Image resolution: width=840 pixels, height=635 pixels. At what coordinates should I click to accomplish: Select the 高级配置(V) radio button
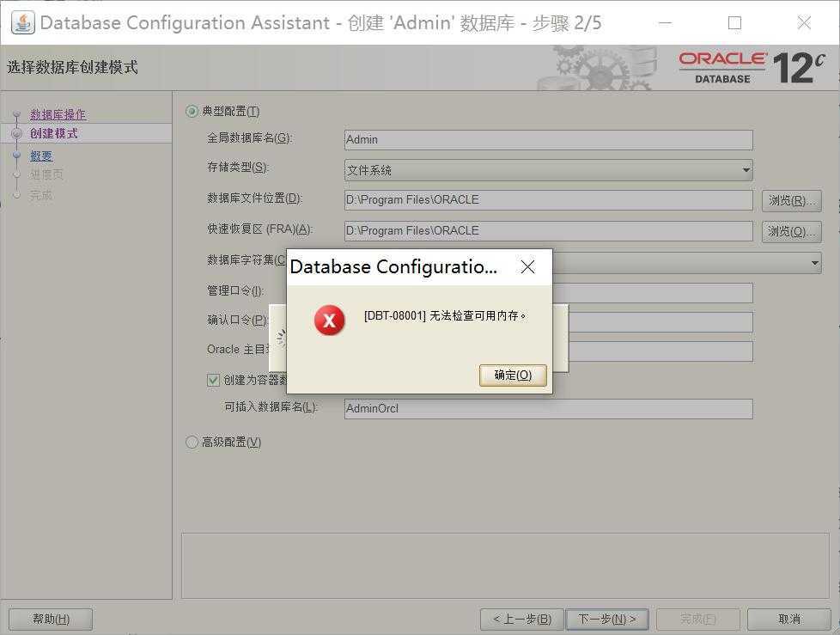[192, 442]
